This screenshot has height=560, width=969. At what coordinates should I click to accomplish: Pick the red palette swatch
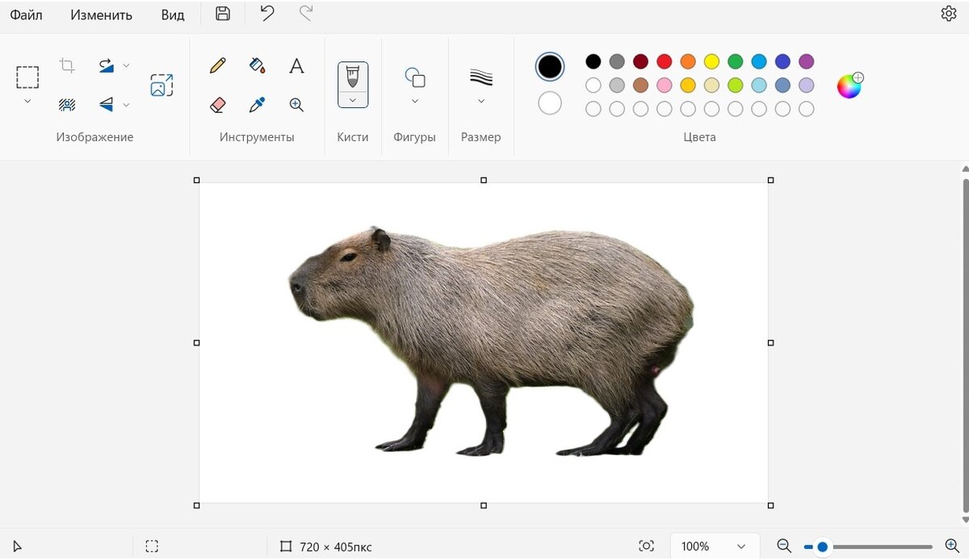tap(665, 61)
